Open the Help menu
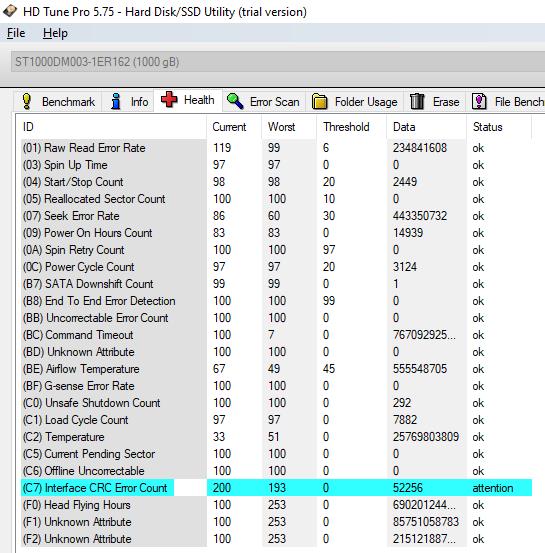This screenshot has height=553, width=545. [55, 33]
